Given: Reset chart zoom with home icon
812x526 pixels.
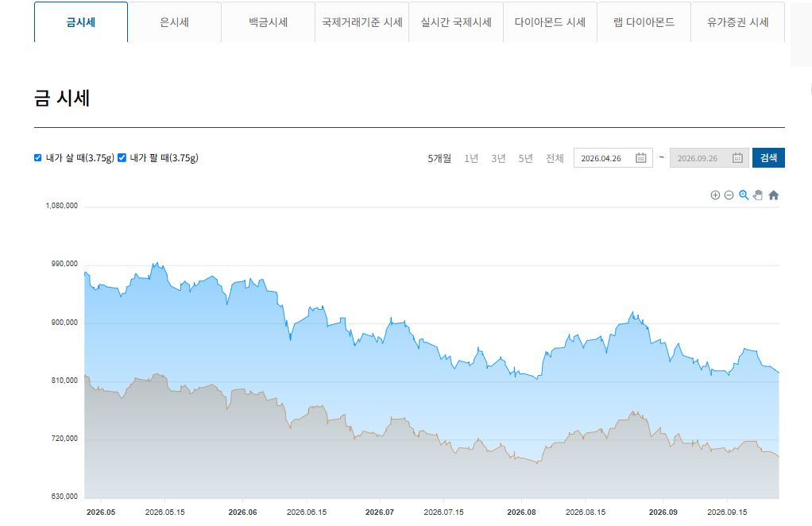Looking at the screenshot, I should 774,195.
